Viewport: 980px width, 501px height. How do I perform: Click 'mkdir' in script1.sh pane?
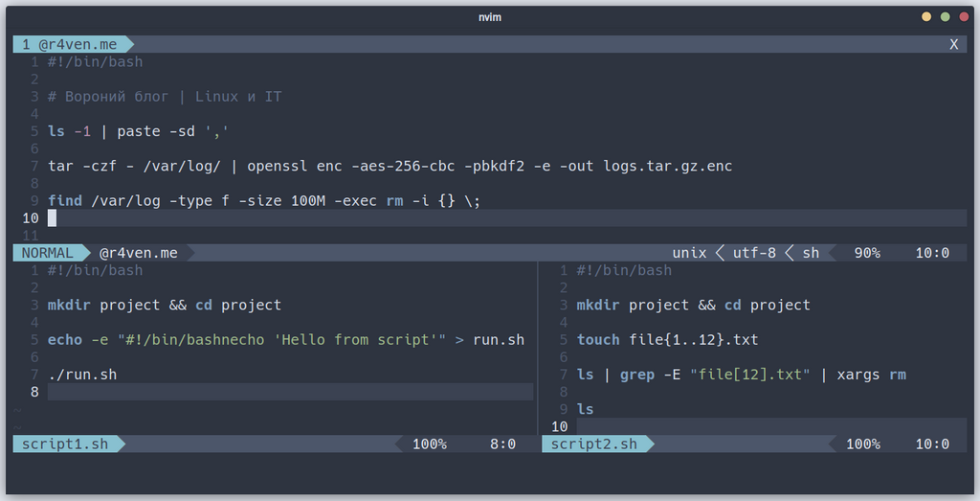[69, 306]
